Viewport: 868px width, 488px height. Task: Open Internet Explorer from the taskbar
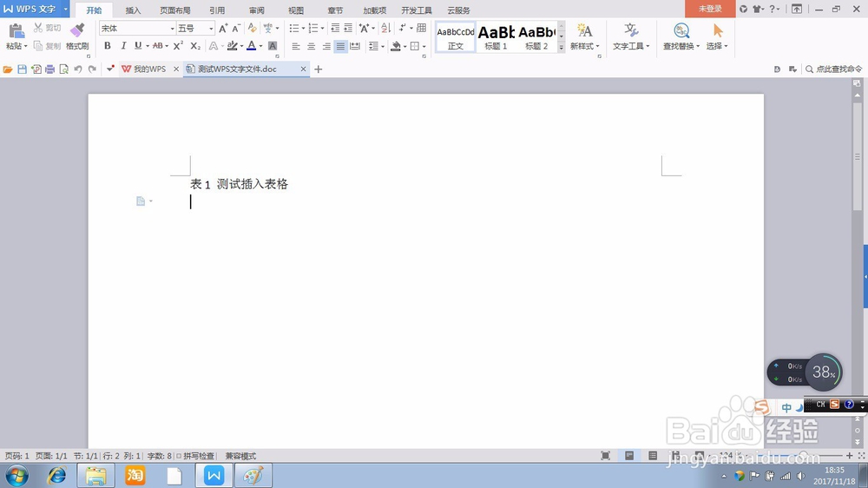pos(56,476)
